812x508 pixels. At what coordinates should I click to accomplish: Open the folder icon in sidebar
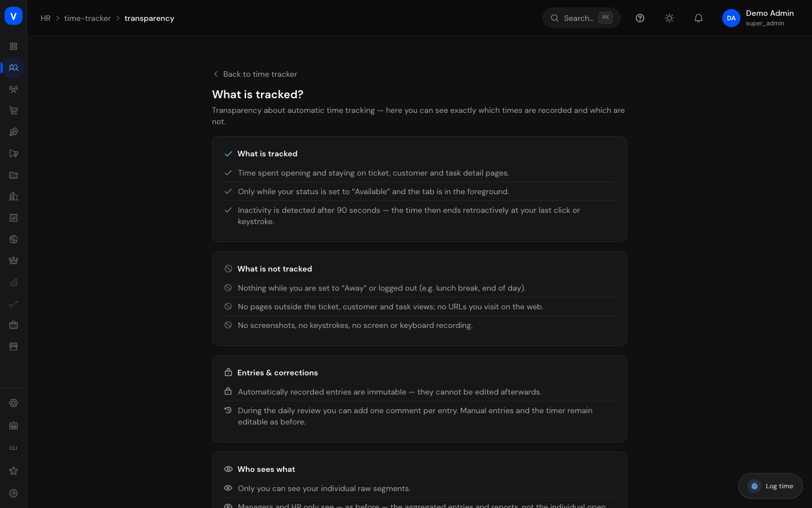14,175
